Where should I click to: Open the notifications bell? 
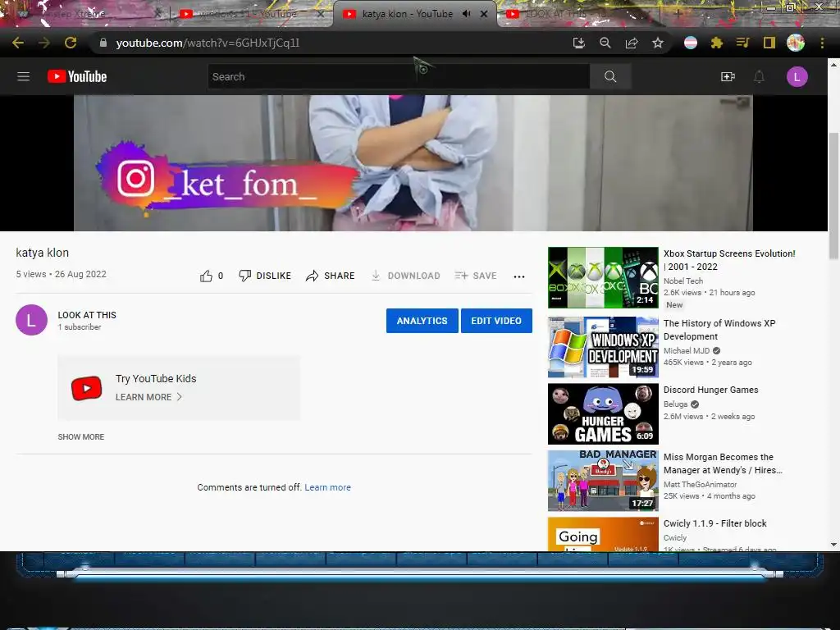pyautogui.click(x=759, y=76)
